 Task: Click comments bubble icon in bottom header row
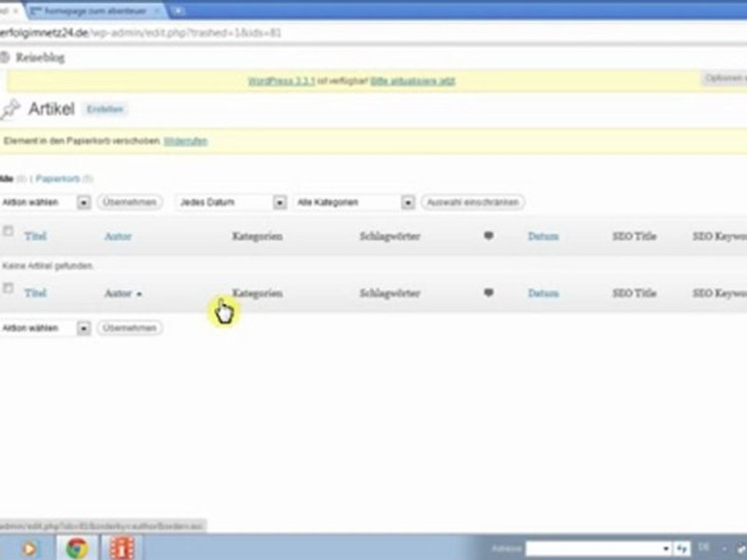pos(489,292)
